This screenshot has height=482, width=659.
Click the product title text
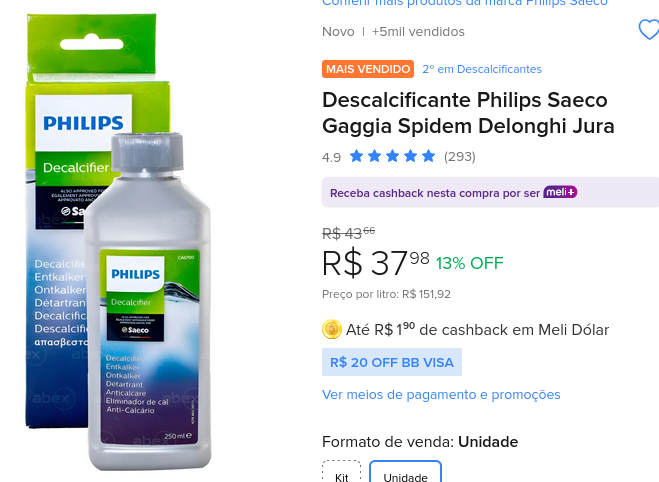point(468,113)
